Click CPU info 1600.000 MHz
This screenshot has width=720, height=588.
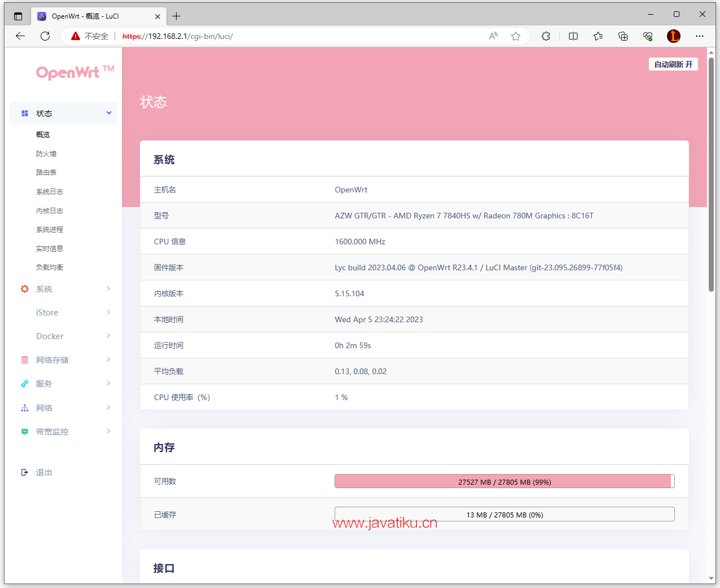360,242
